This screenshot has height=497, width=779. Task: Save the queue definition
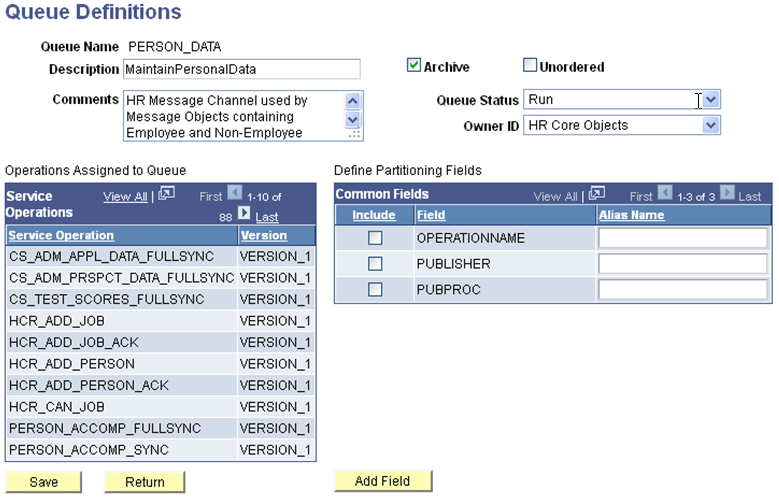coord(44,482)
